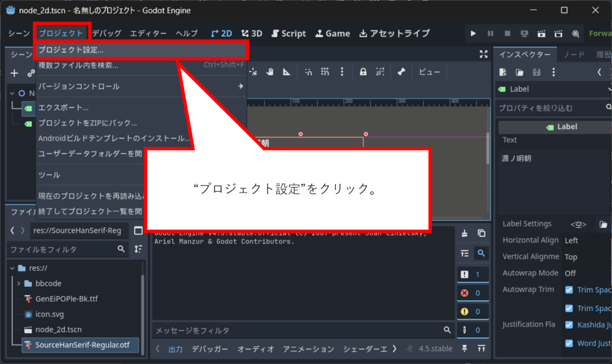The width and height of the screenshot is (612, 364).
Task: Expand the bbcode folder in FileSystem
Action: point(19,283)
